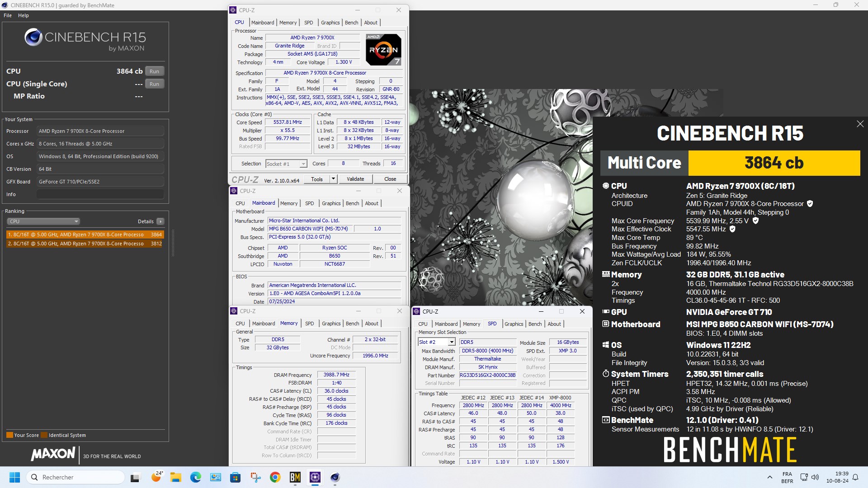
Task: Open the Tools dropdown arrow in CPU-Z
Action: [333, 179]
